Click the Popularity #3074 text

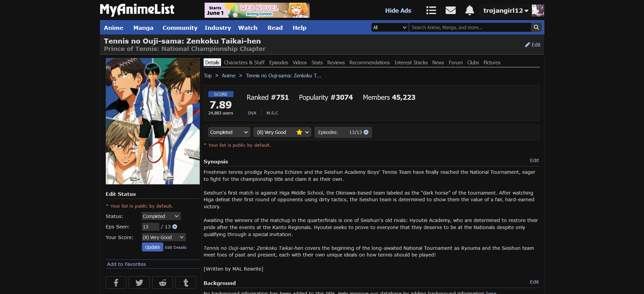coord(326,97)
